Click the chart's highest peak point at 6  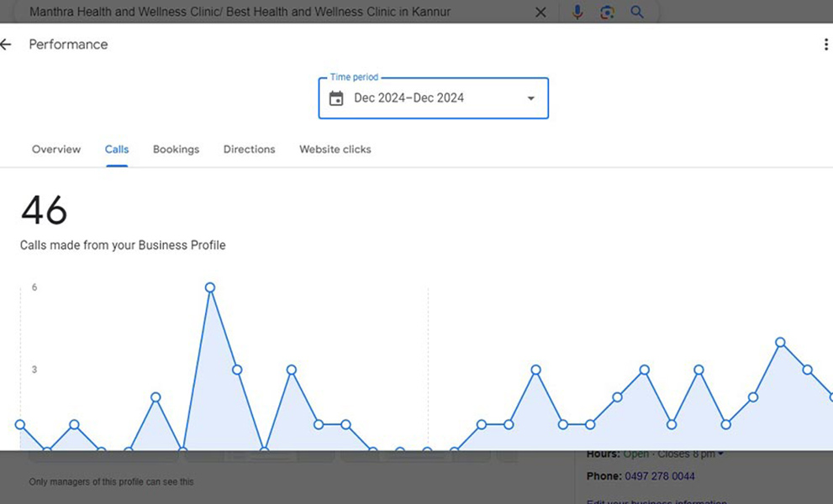(x=210, y=287)
